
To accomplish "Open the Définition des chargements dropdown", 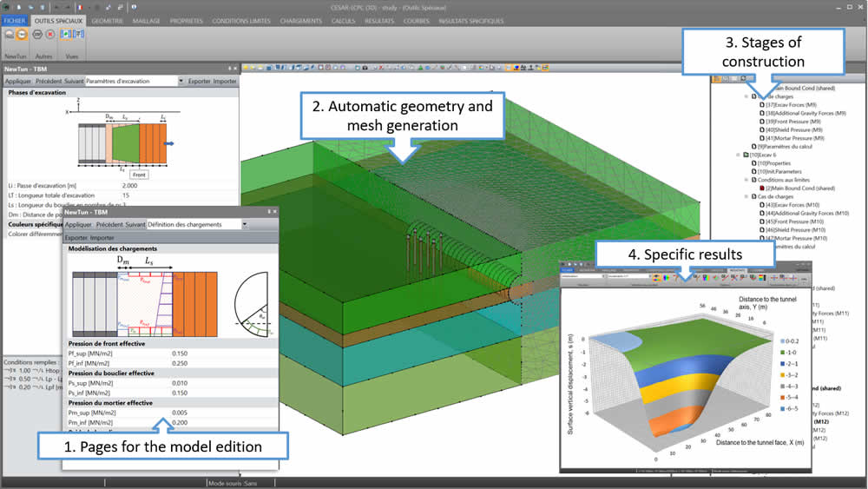I will [x=245, y=224].
